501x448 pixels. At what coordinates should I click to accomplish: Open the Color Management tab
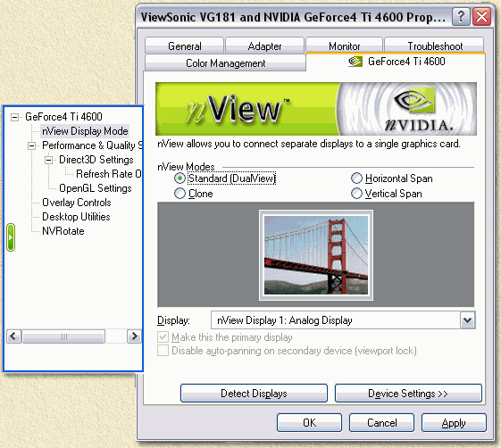225,62
